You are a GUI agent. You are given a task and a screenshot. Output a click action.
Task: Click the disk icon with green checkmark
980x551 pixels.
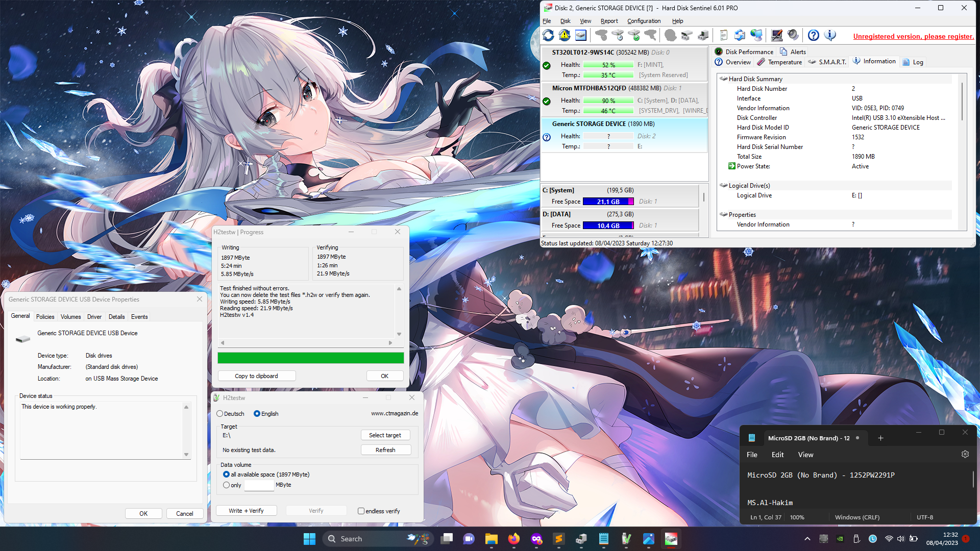634,35
